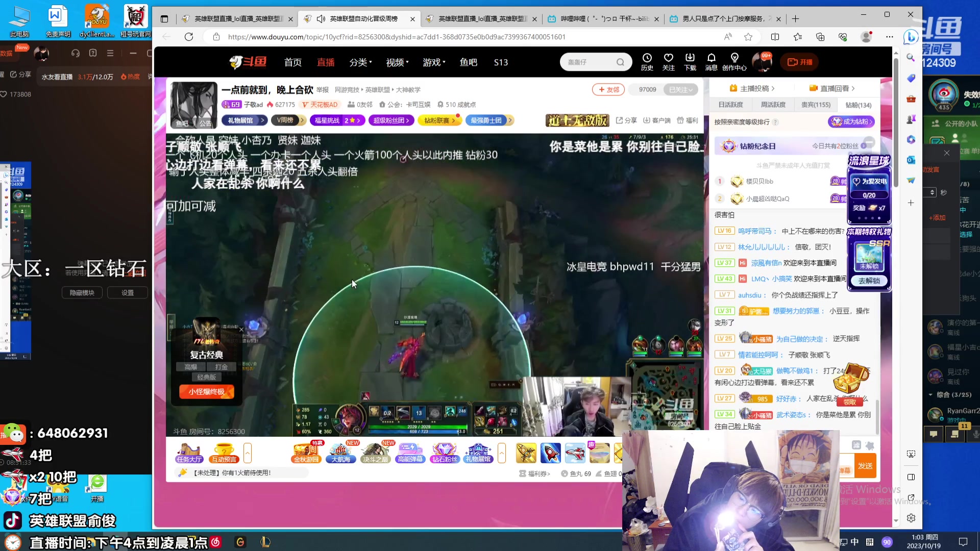Click the 福利券 link
980x551 pixels.
pos(535,473)
